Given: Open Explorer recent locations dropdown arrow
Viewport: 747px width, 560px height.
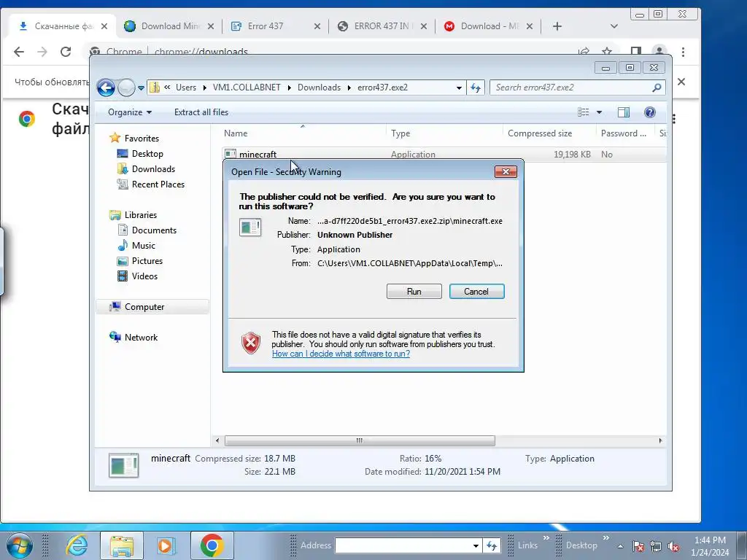Looking at the screenshot, I should pyautogui.click(x=141, y=87).
